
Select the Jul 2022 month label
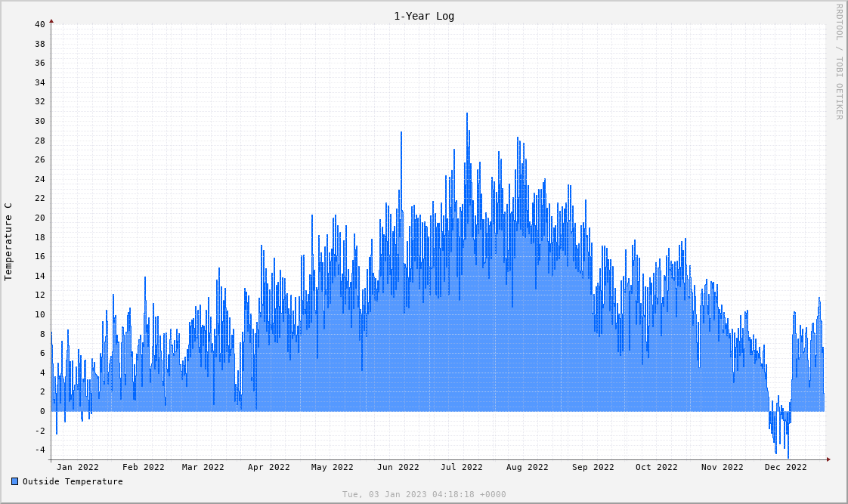pos(461,467)
